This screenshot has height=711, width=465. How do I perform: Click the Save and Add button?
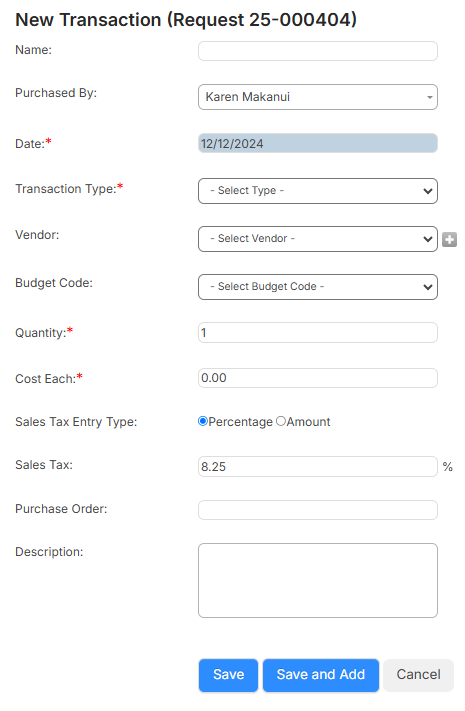pyautogui.click(x=321, y=675)
